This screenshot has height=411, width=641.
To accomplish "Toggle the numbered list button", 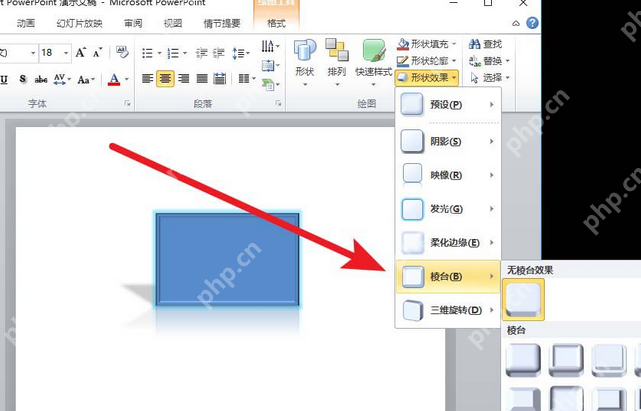I will (x=173, y=53).
